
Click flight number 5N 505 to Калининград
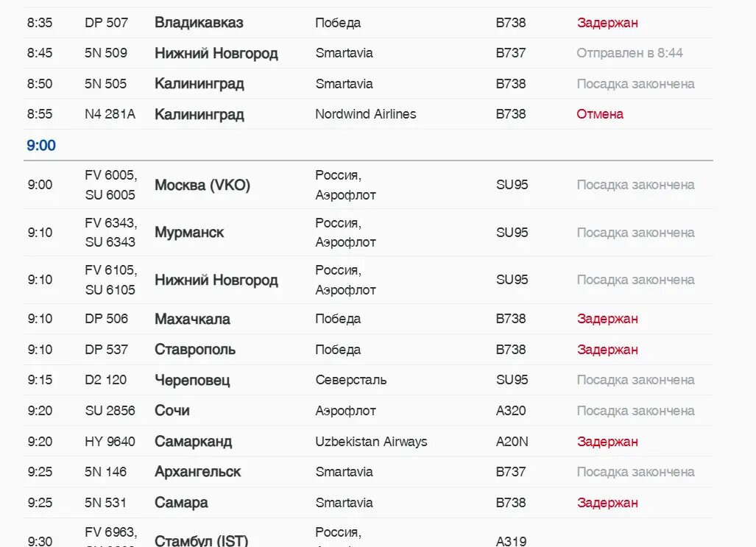(105, 84)
